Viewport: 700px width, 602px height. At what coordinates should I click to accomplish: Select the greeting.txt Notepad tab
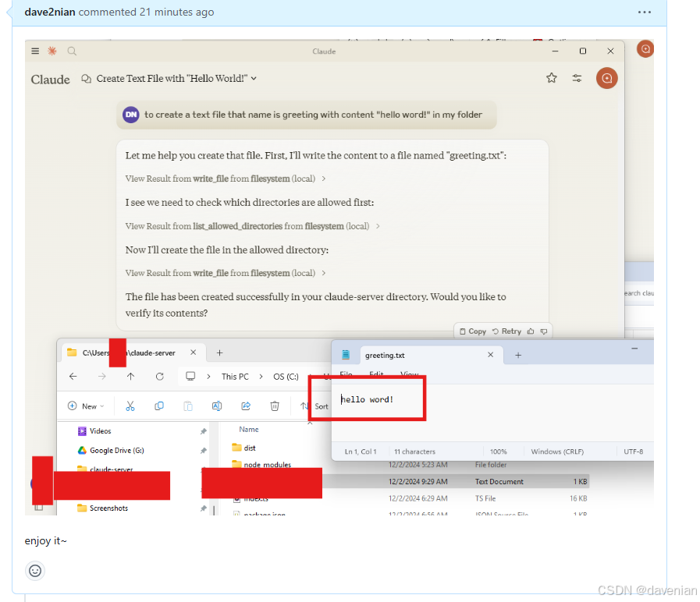385,356
